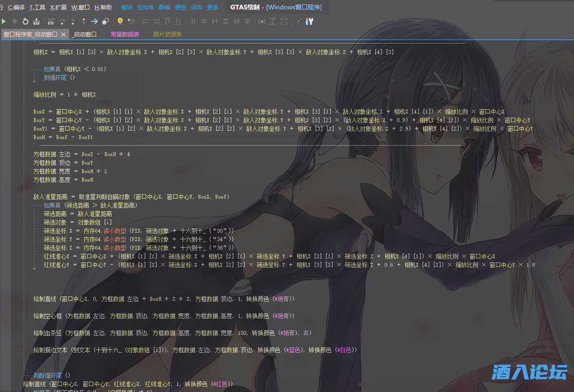Image resolution: width=574 pixels, height=392 pixels.
Task: Click the list icon beside the bulb
Action: point(131,21)
